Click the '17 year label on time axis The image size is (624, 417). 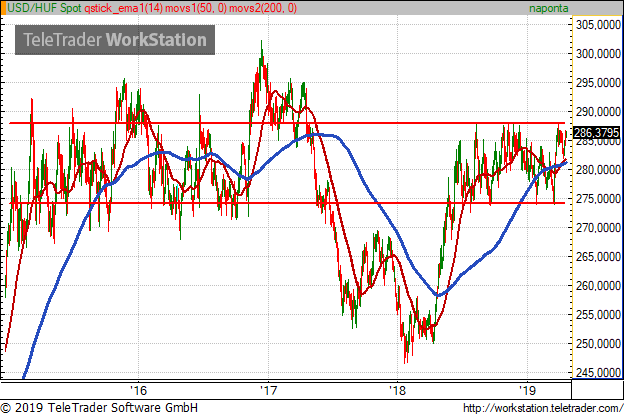[x=268, y=390]
